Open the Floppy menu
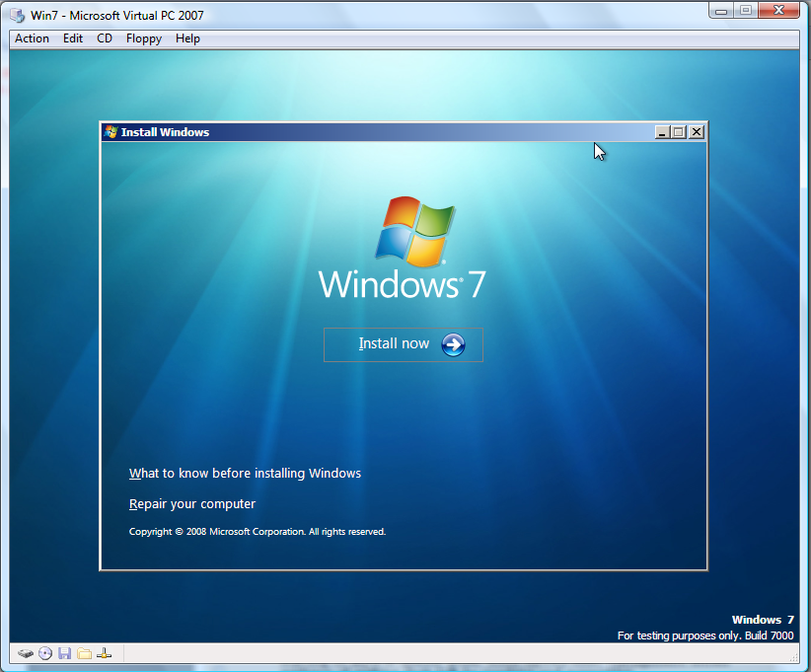811x672 pixels. click(x=143, y=38)
